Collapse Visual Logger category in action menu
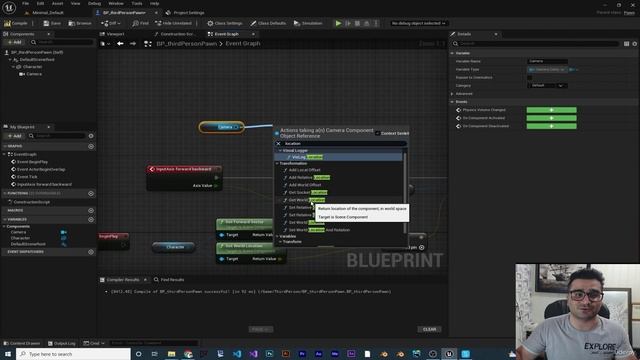The height and width of the screenshot is (360, 640). tap(280, 151)
